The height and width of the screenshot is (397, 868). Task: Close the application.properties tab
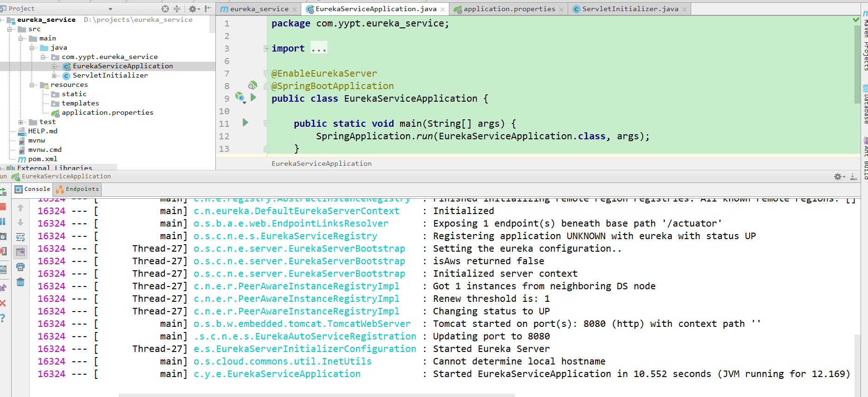pyautogui.click(x=561, y=9)
